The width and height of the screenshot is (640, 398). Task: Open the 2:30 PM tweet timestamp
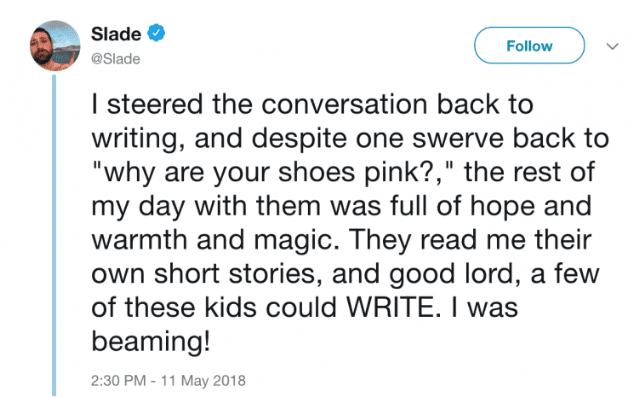pos(118,380)
